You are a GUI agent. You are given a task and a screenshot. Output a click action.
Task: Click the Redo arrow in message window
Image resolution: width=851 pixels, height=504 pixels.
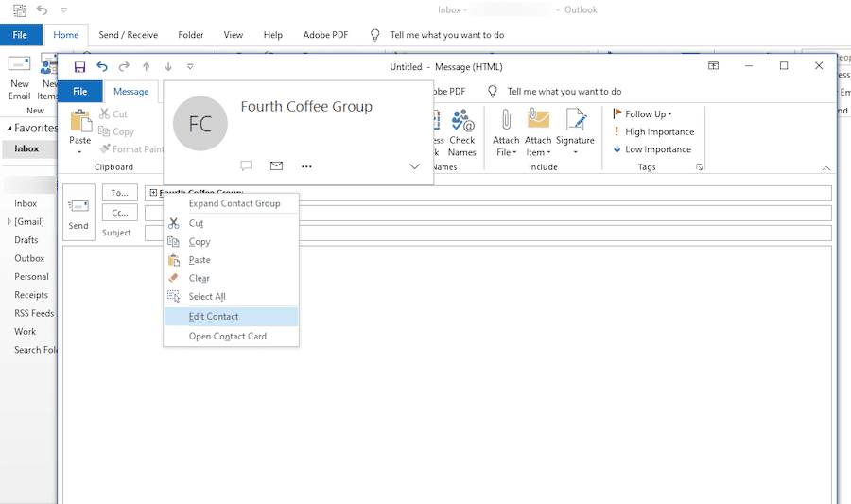click(124, 67)
